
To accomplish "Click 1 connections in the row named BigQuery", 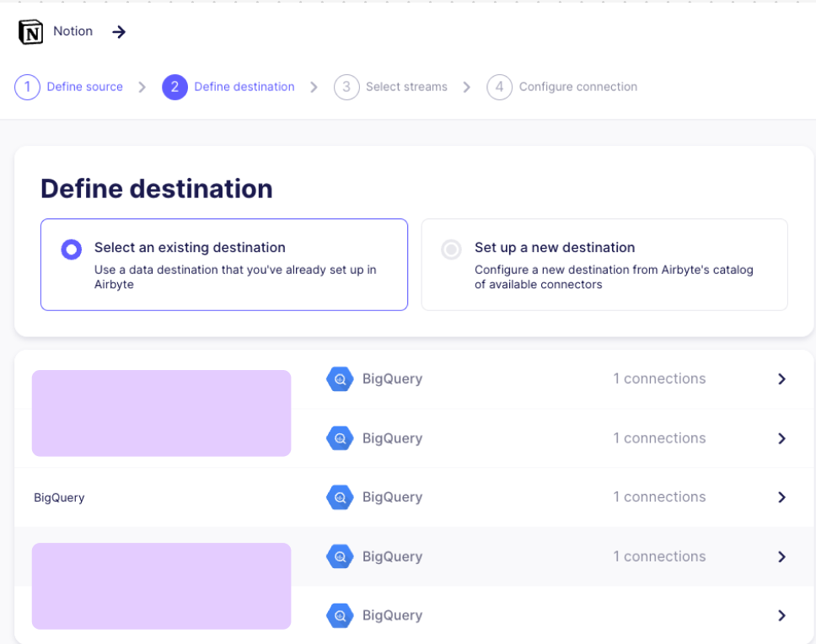I will point(659,496).
